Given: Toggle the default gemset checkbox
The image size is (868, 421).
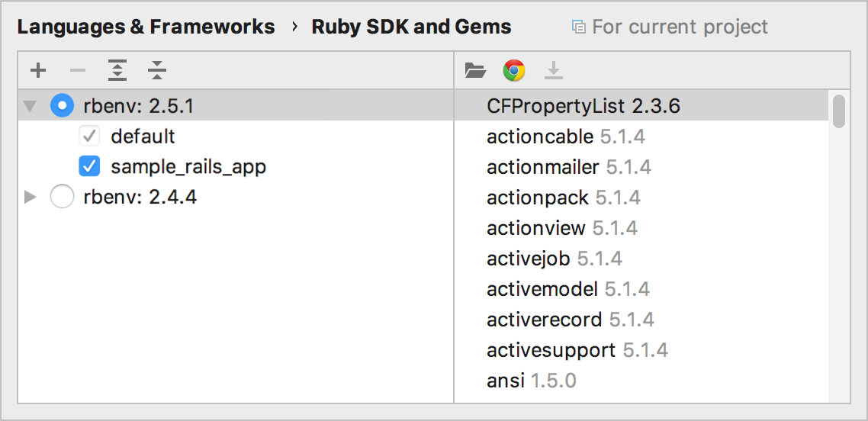Looking at the screenshot, I should (x=90, y=137).
